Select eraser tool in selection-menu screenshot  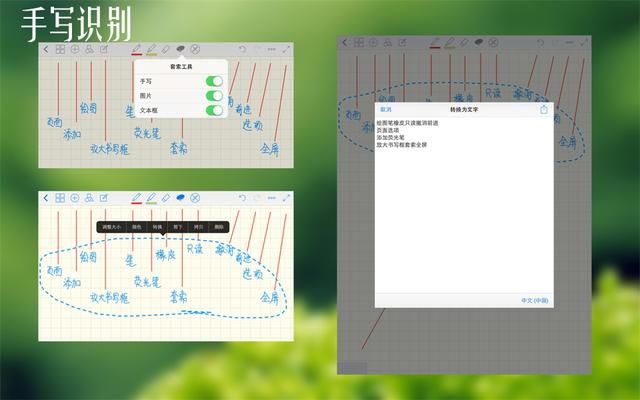[166, 198]
